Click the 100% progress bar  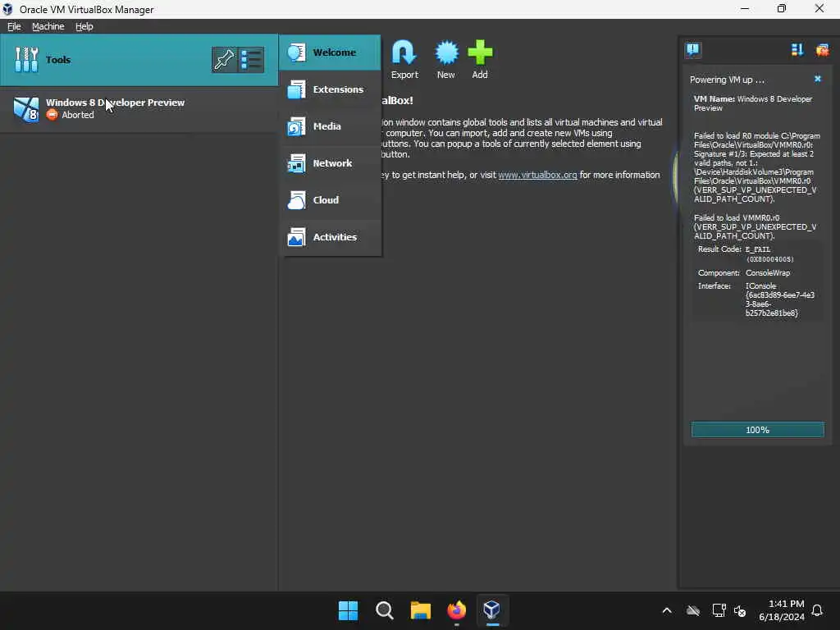coord(757,430)
